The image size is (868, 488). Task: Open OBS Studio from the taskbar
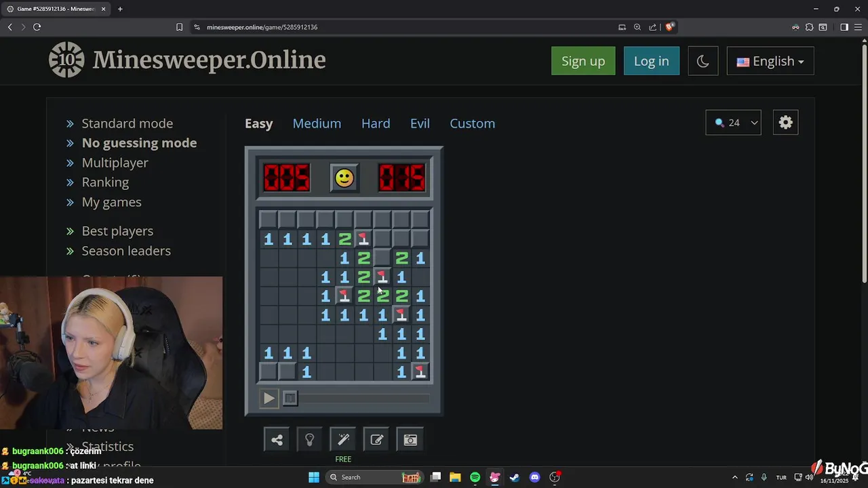(555, 477)
